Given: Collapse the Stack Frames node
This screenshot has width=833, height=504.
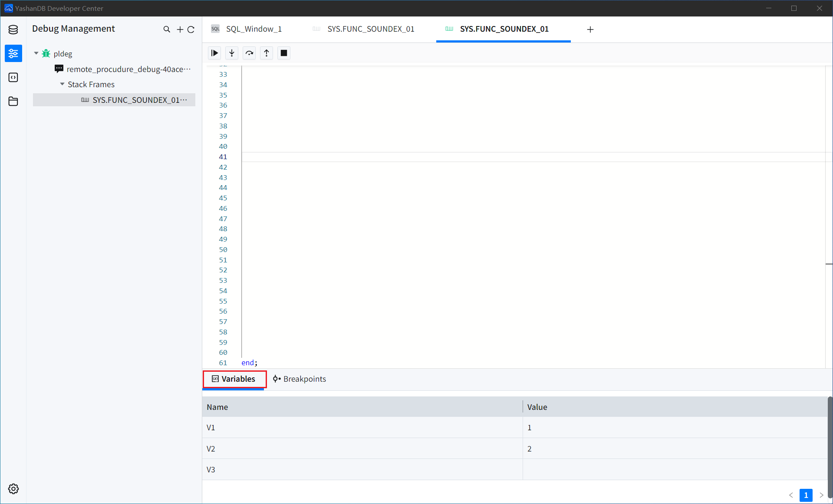Looking at the screenshot, I should pyautogui.click(x=62, y=84).
